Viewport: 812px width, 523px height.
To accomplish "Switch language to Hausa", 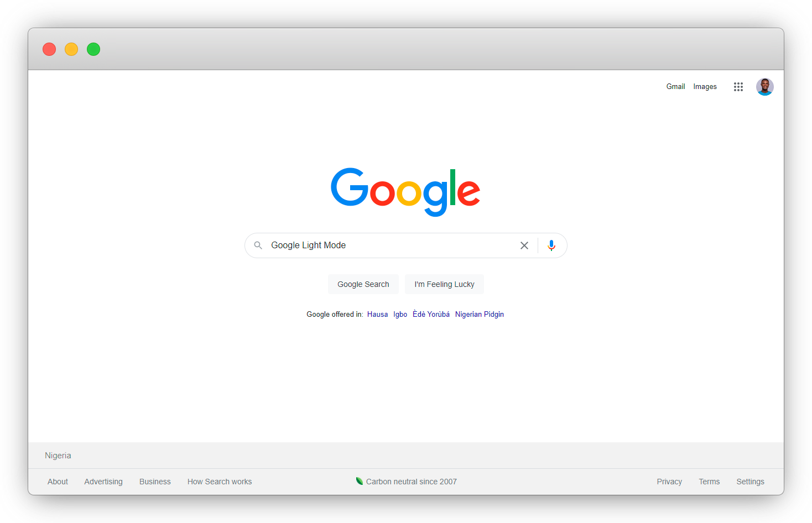I will click(377, 315).
